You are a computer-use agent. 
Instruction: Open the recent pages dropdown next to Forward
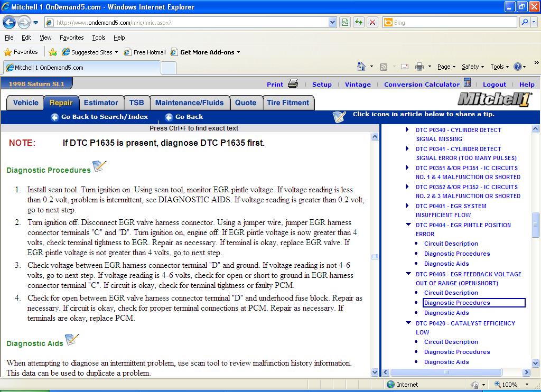36,23
